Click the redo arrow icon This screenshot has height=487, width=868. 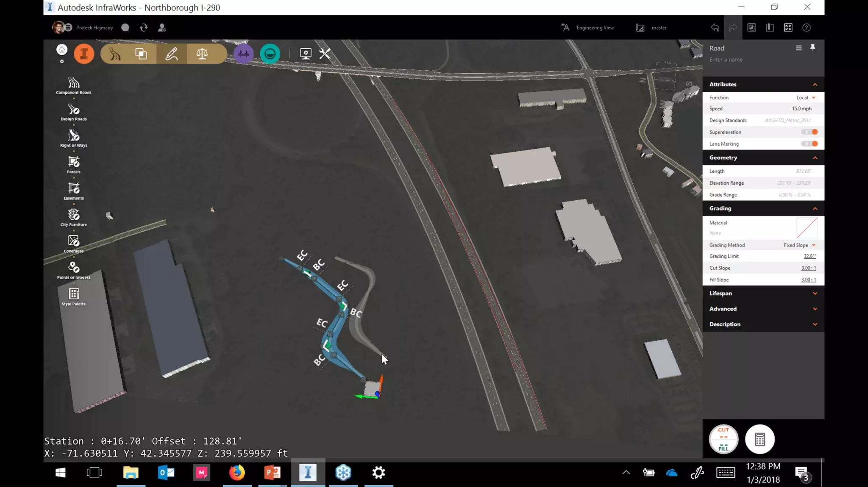[733, 28]
